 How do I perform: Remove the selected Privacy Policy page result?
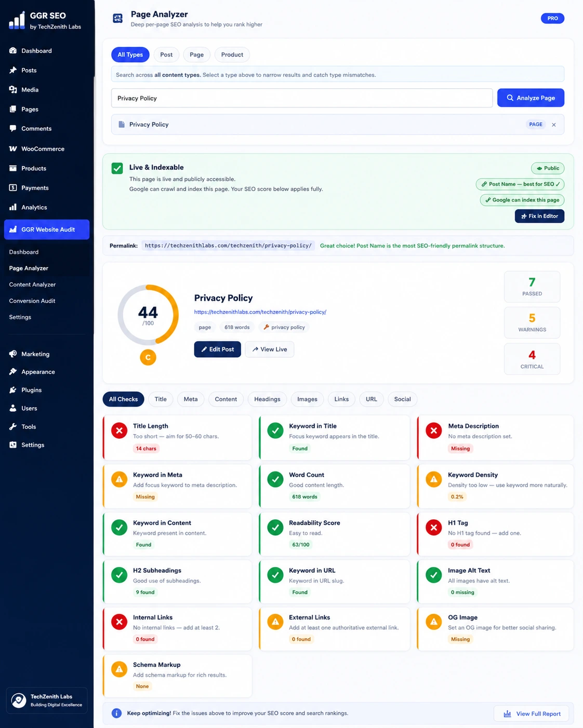tap(554, 125)
